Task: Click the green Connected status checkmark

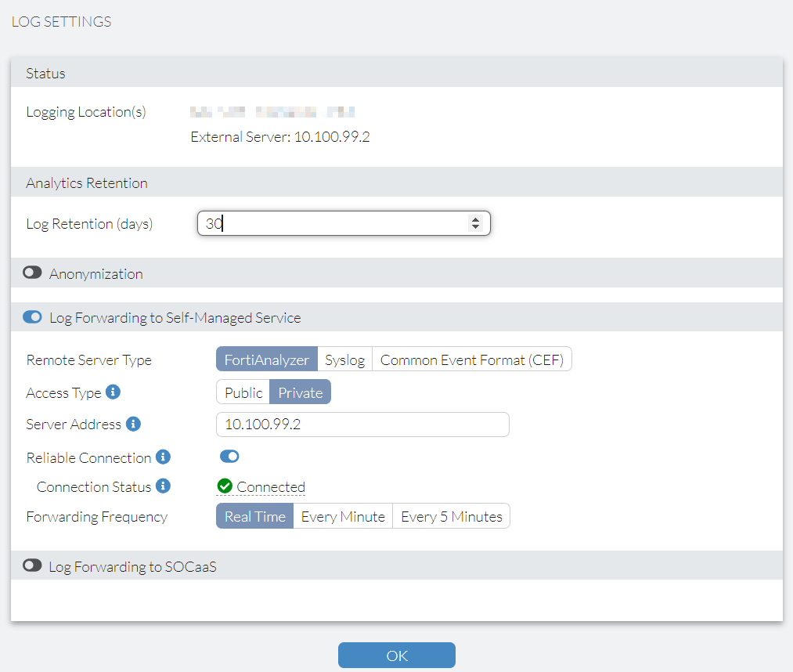Action: coord(225,486)
